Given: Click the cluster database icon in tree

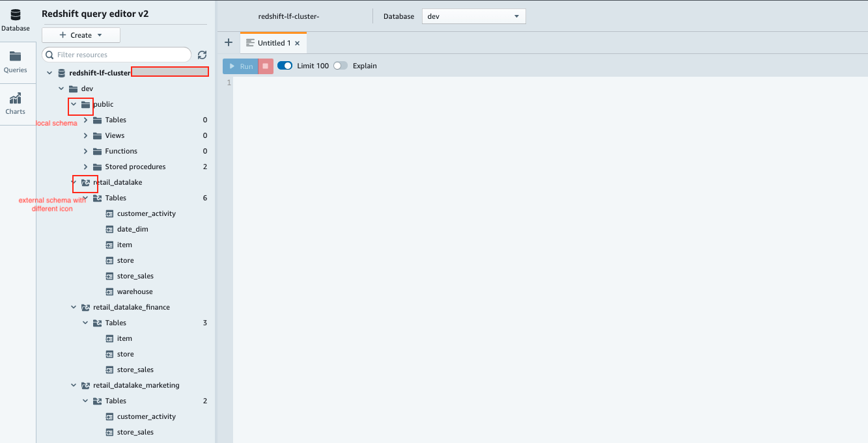Looking at the screenshot, I should pyautogui.click(x=62, y=73).
